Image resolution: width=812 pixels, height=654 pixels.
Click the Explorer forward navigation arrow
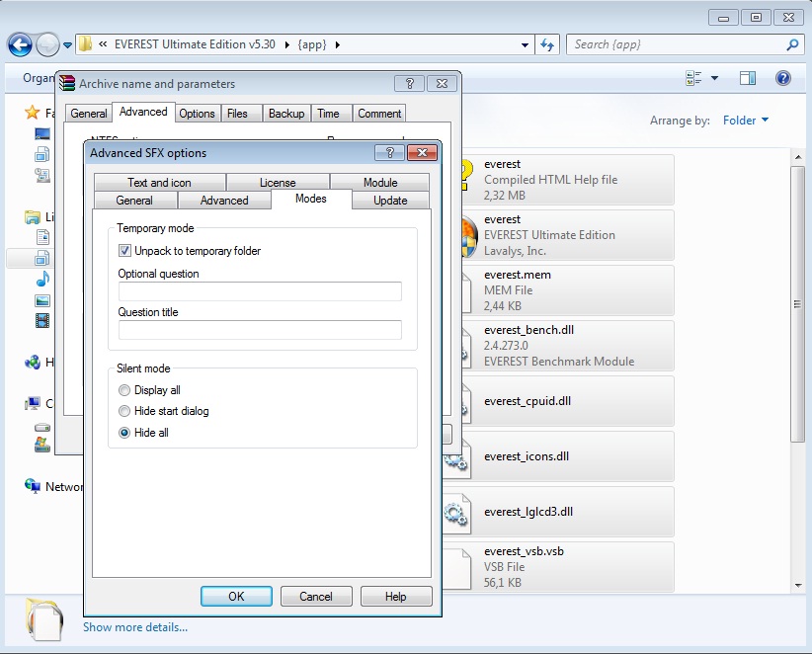[47, 45]
